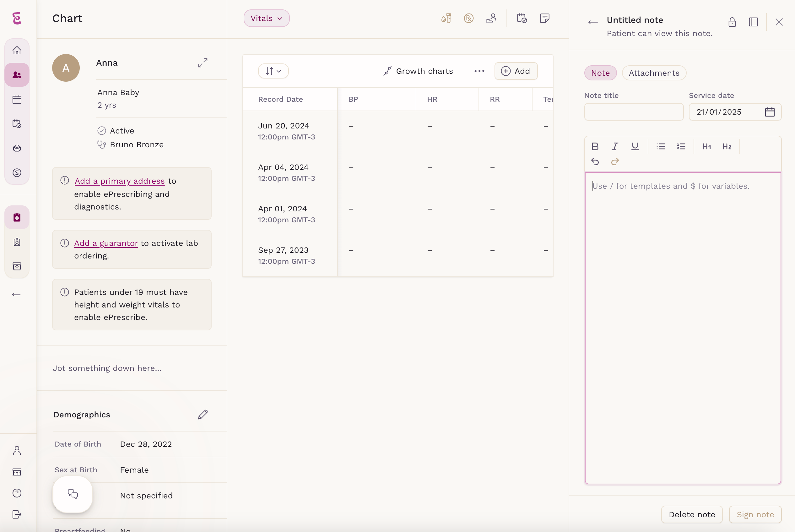Viewport: 795px width, 532px height.
Task: Open the referral hand-person icon
Action: pyautogui.click(x=491, y=18)
